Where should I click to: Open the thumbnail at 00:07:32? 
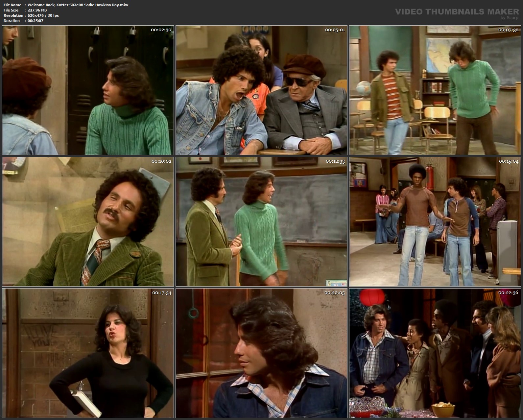435,90
